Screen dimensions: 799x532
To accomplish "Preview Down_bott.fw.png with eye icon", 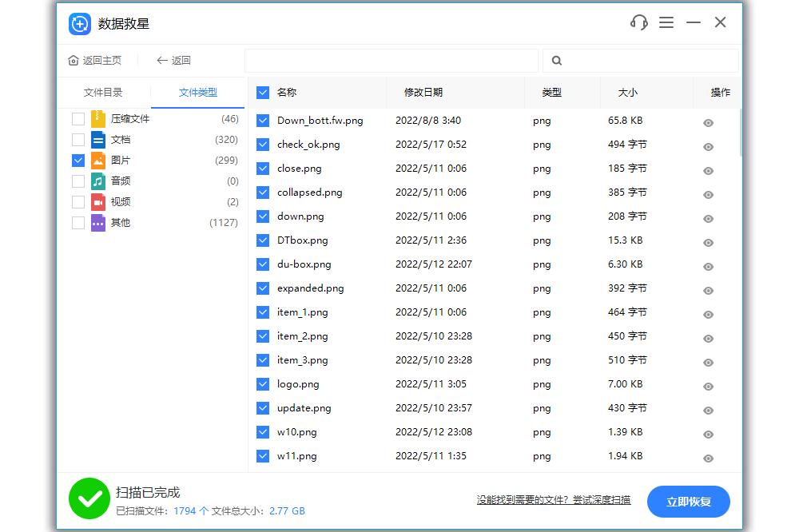I will click(x=708, y=123).
